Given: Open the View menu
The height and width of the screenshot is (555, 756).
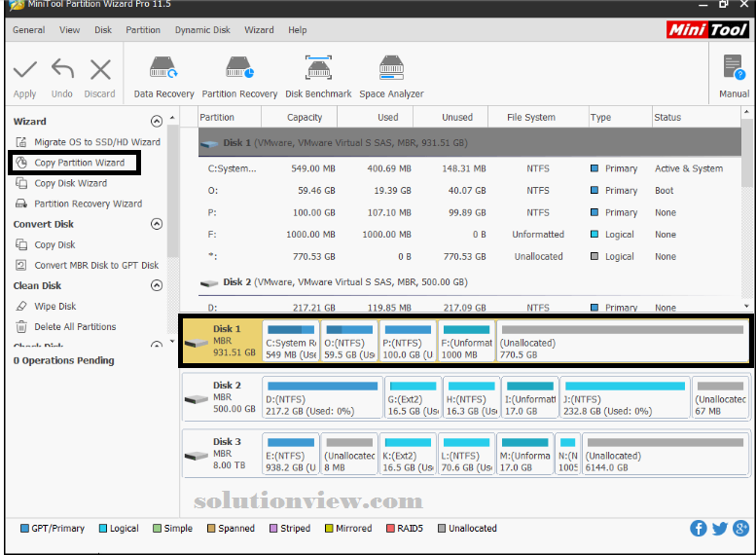Looking at the screenshot, I should [x=69, y=30].
